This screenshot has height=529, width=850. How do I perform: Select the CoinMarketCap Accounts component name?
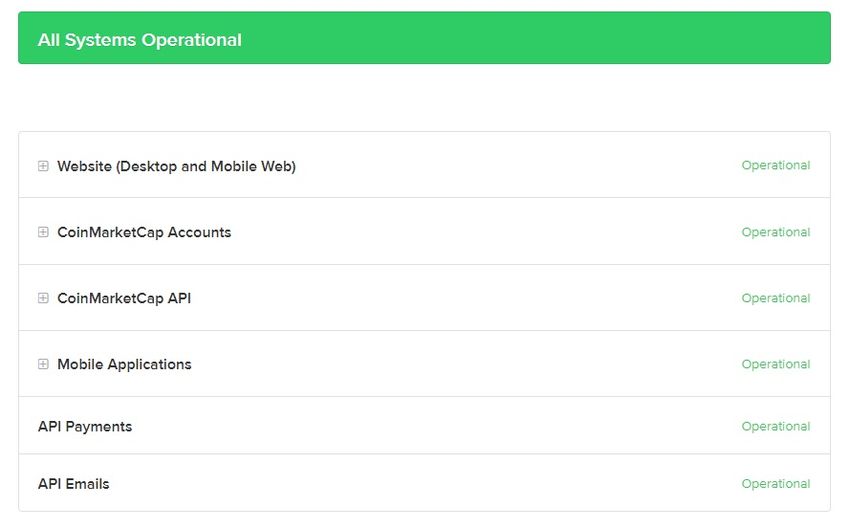click(x=144, y=232)
